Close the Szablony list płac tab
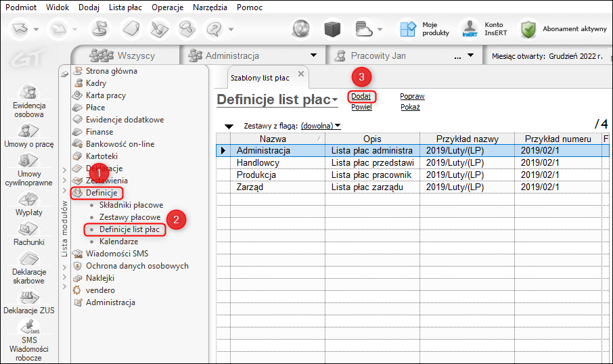 coord(301,73)
